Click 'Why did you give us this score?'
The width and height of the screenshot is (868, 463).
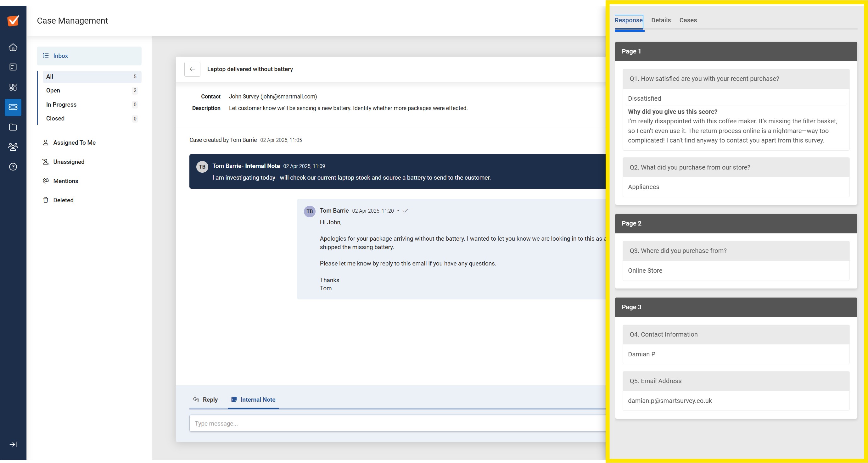click(x=673, y=112)
